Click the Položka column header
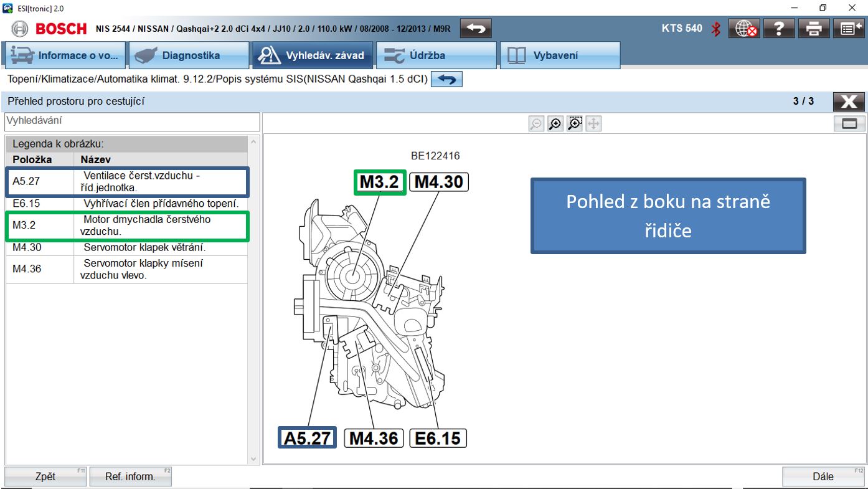Image resolution: width=868 pixels, height=489 pixels. 32,159
